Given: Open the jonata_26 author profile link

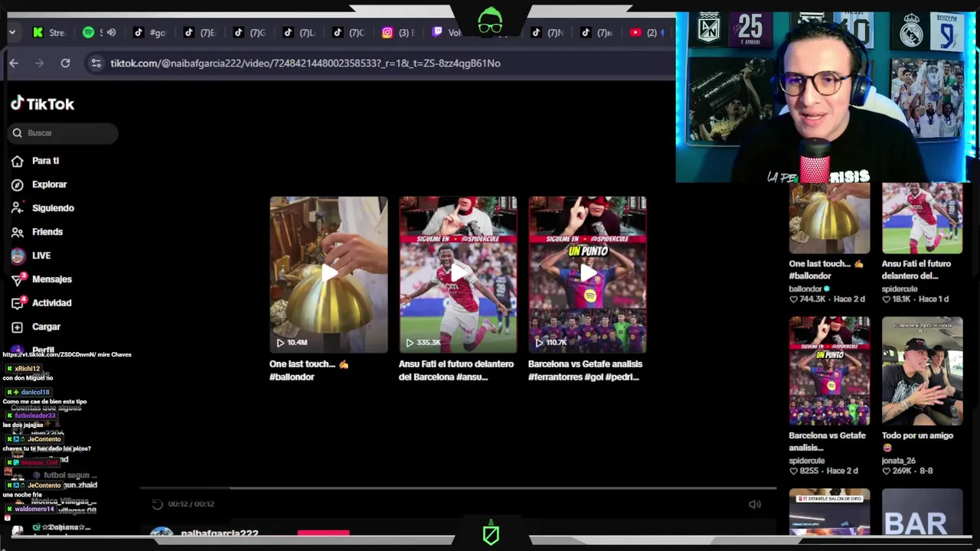Looking at the screenshot, I should 898,461.
